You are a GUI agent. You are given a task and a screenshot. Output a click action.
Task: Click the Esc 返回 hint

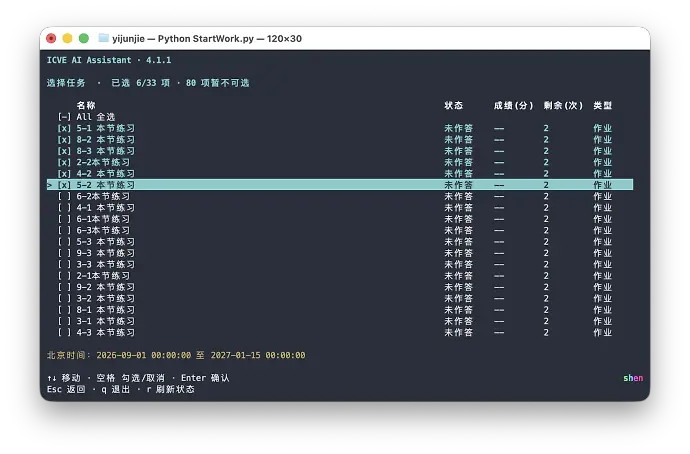66,389
